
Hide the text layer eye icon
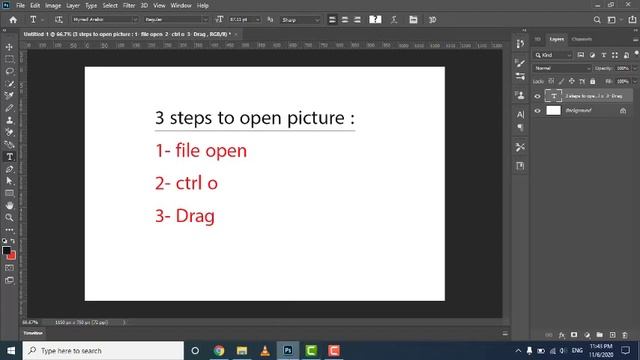tap(537, 96)
